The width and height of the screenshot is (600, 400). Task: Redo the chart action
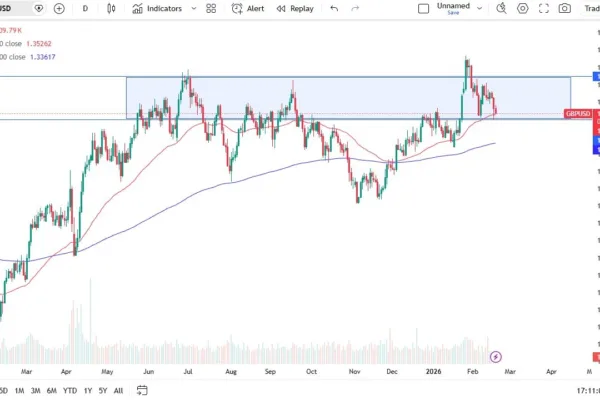355,8
